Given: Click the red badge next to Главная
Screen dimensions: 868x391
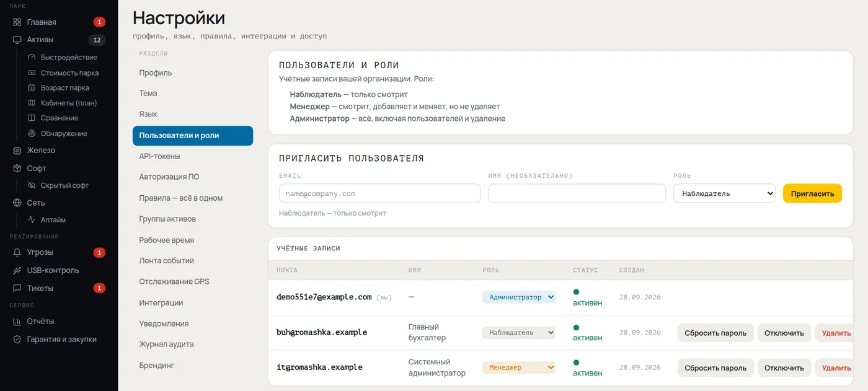Looking at the screenshot, I should point(99,22).
